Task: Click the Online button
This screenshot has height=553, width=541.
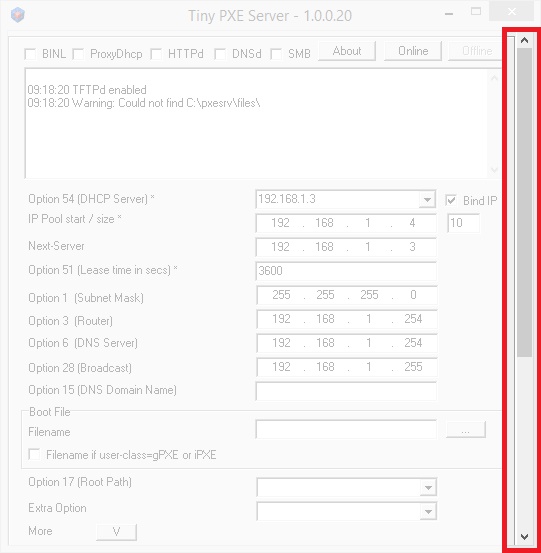Action: [x=413, y=51]
